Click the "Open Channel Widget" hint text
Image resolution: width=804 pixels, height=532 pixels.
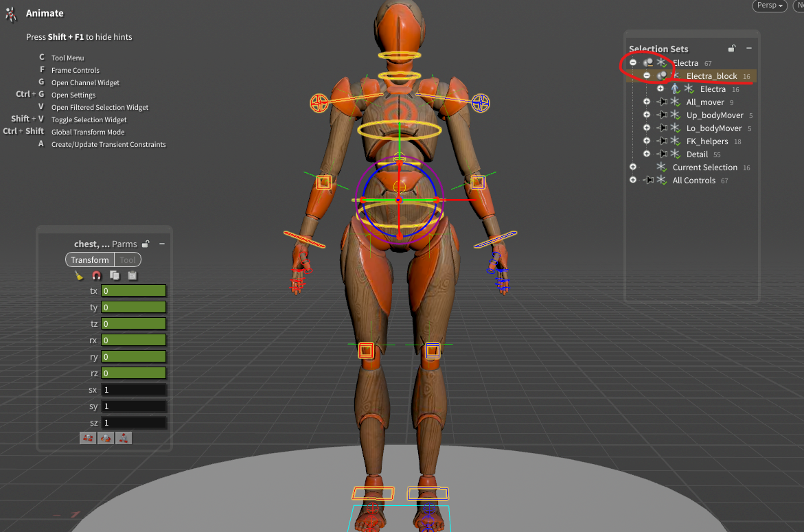(x=85, y=82)
